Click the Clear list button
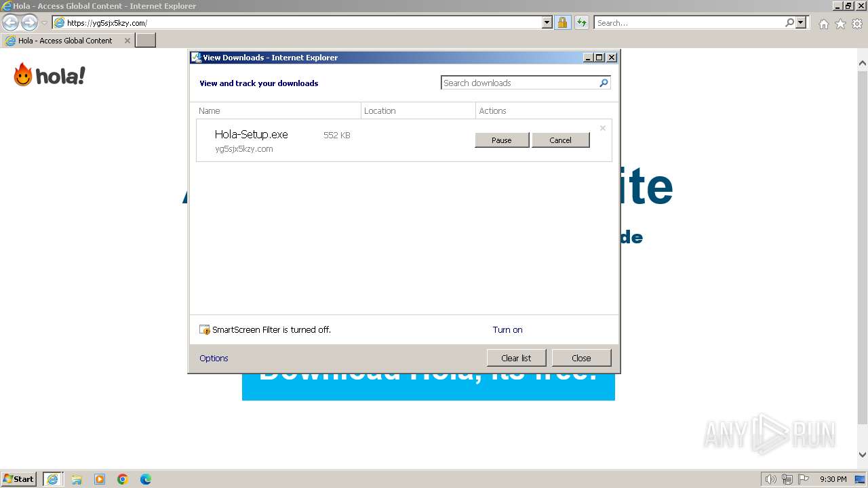Viewport: 868px width, 488px height. tap(516, 358)
